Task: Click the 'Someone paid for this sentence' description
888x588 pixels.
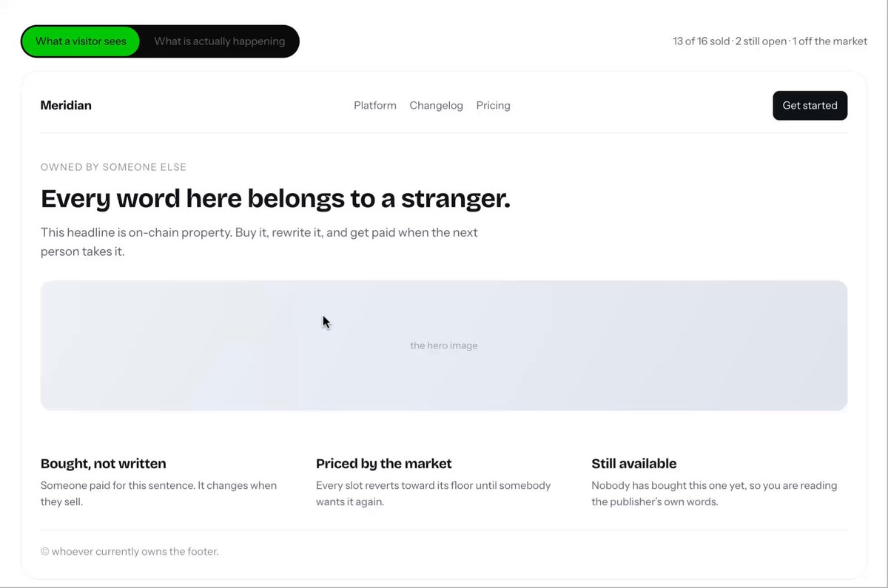Action: [x=158, y=493]
